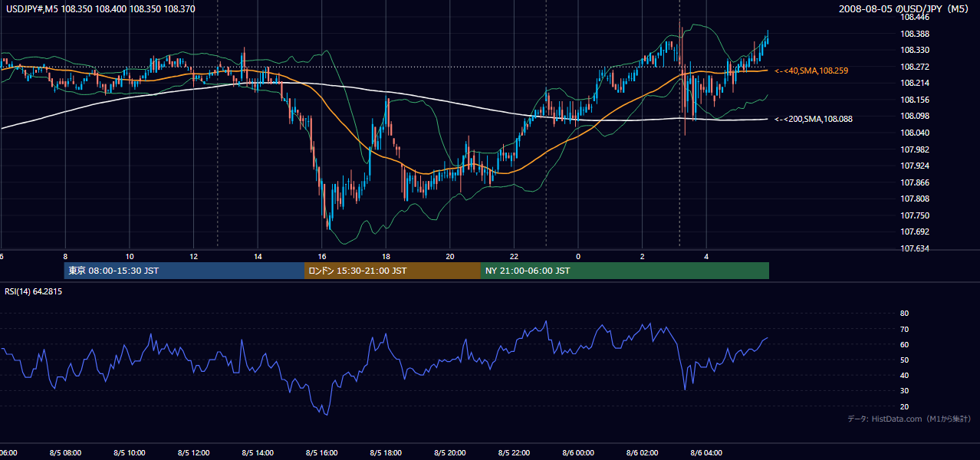Click the 8/6 04:00 time axis label
The width and height of the screenshot is (980, 460).
click(706, 452)
